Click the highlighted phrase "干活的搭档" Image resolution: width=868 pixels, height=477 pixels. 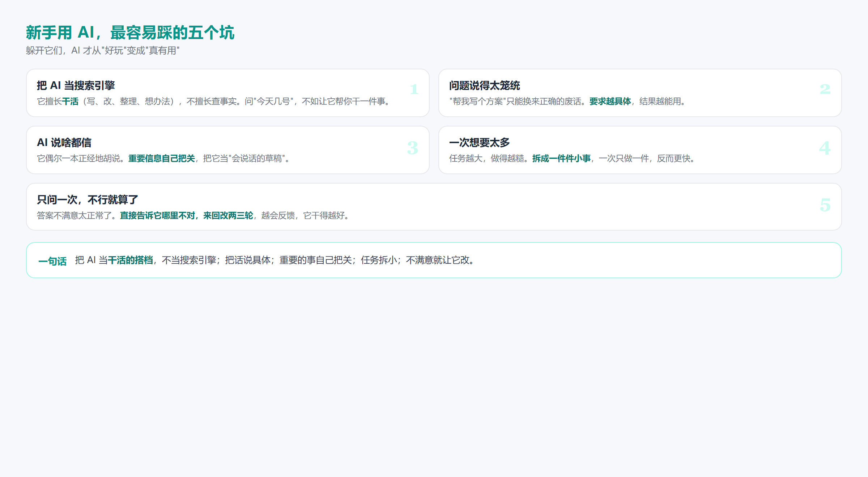coord(130,260)
